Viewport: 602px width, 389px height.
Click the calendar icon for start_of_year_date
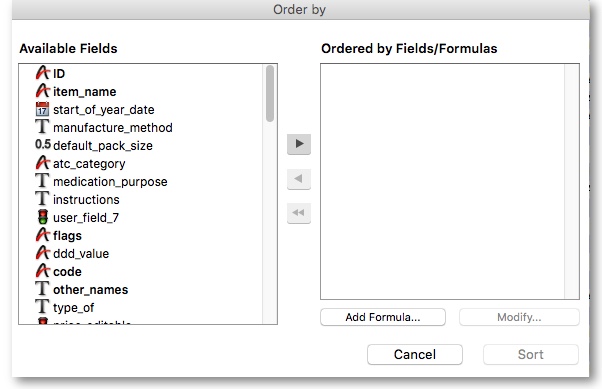42,109
